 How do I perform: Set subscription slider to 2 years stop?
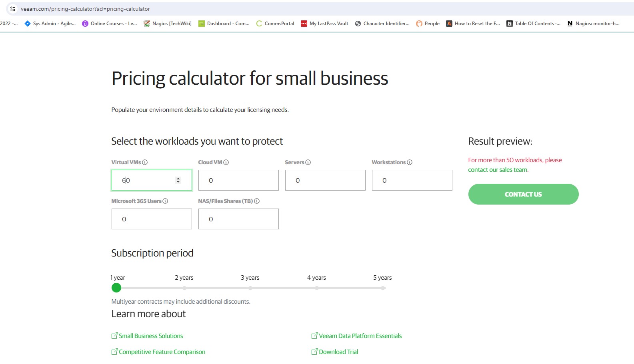pos(184,288)
